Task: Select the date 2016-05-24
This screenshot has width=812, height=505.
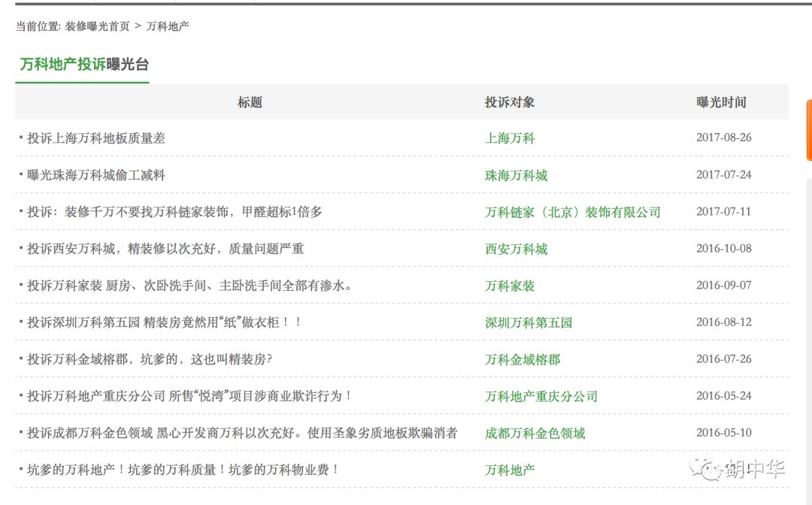Action: tap(723, 396)
